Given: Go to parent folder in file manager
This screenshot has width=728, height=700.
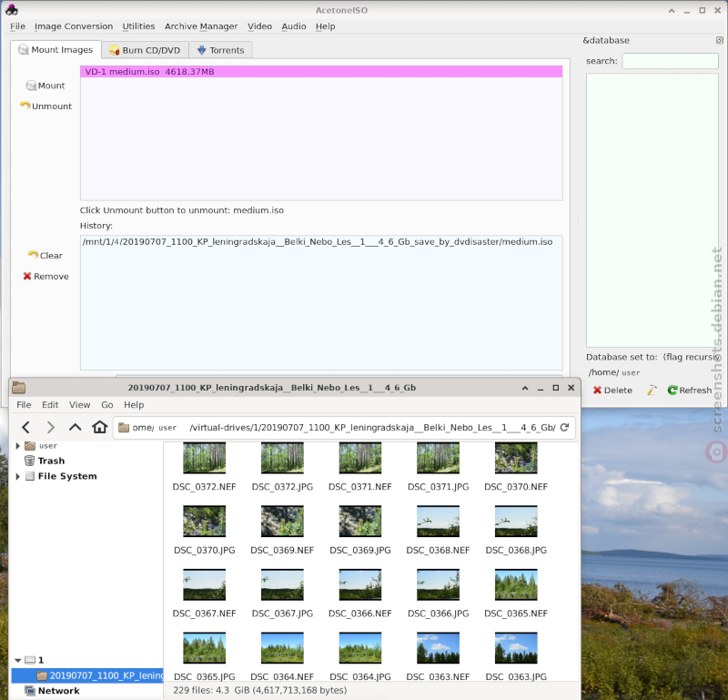Looking at the screenshot, I should (76, 427).
